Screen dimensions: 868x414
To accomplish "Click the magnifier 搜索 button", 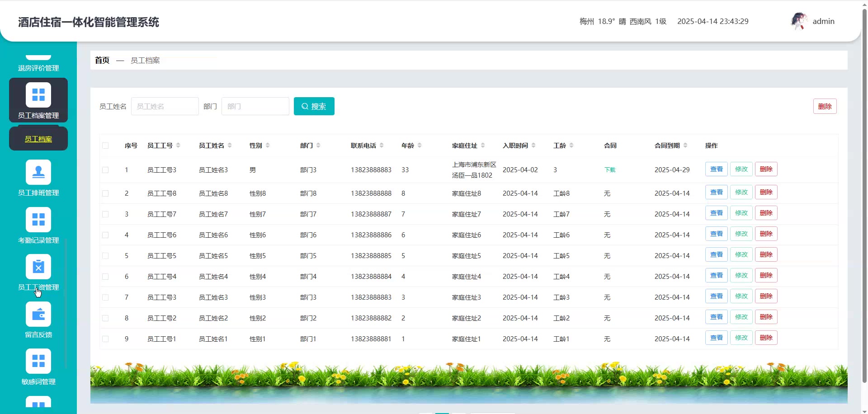I will [x=314, y=106].
